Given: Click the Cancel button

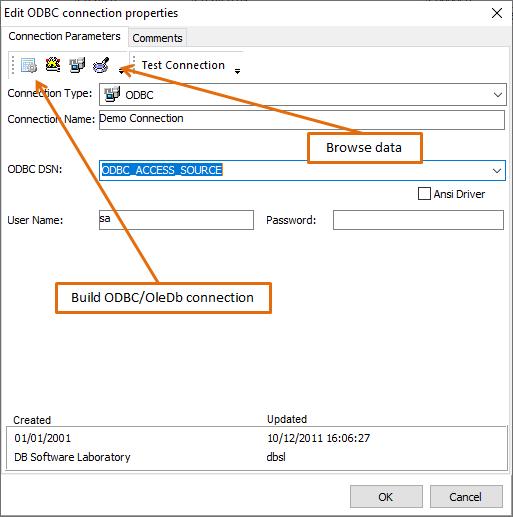Looking at the screenshot, I should (x=466, y=497).
